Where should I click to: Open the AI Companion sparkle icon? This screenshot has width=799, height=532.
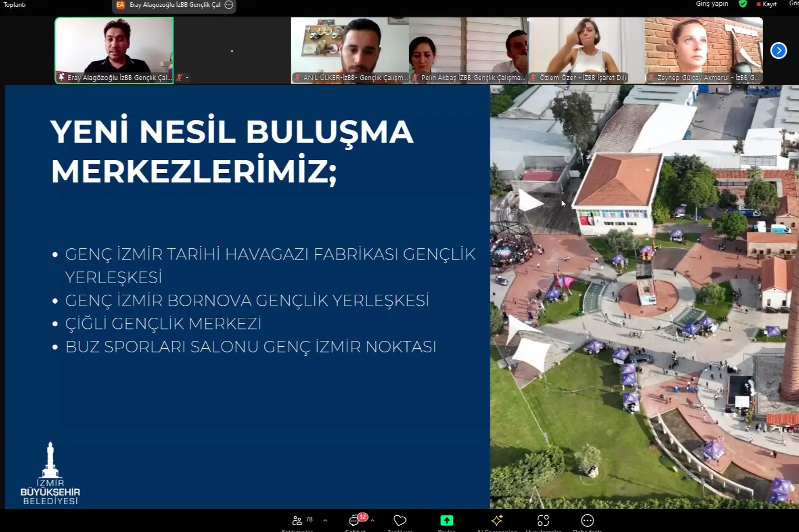coord(497,520)
